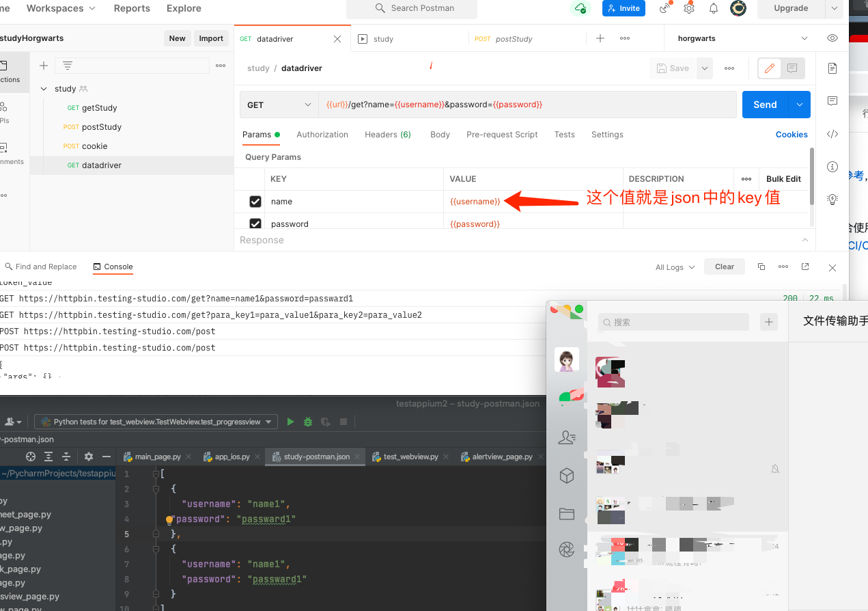Open horgwarts environment selector
The height and width of the screenshot is (611, 868).
pos(742,38)
